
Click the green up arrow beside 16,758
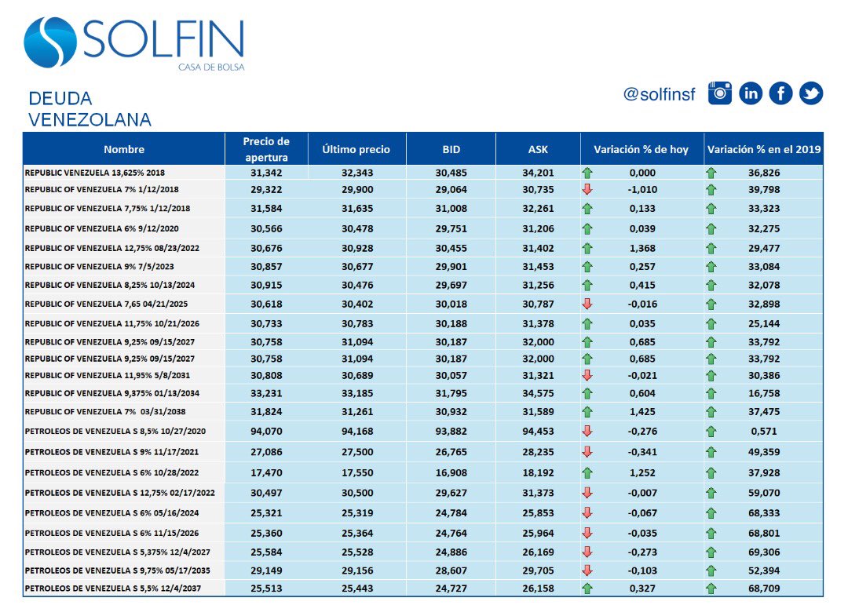click(711, 393)
